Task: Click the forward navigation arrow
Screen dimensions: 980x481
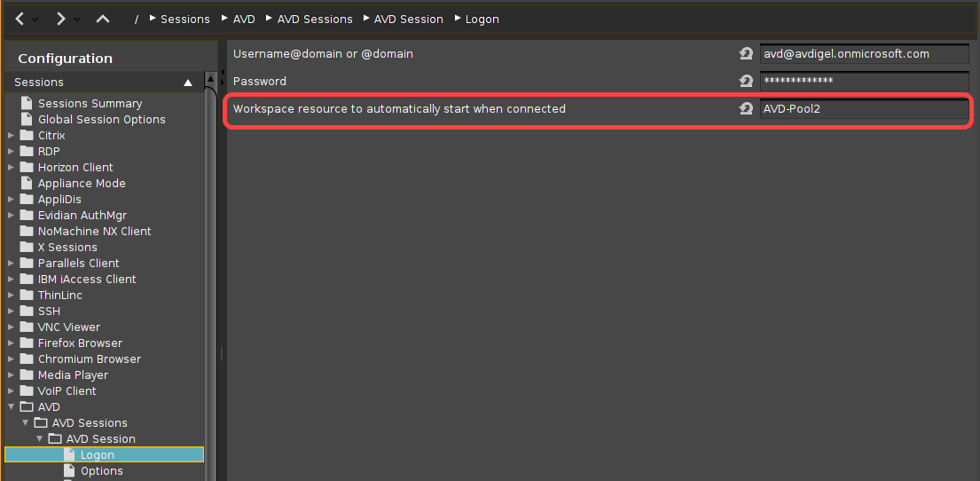Action: click(60, 19)
